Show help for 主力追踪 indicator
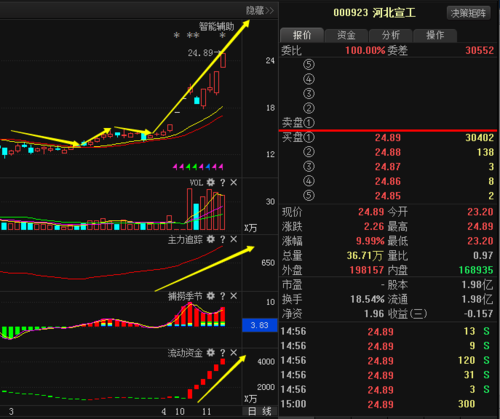The image size is (500, 419). tap(223, 240)
